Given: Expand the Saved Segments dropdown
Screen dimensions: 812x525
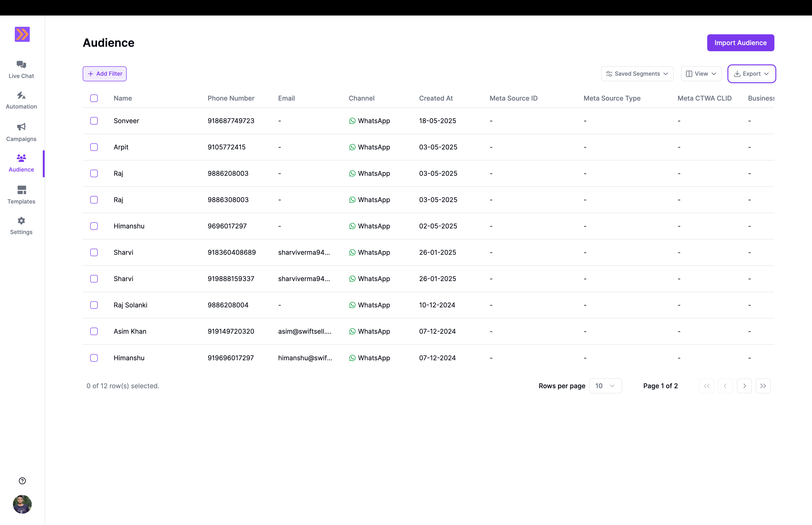Looking at the screenshot, I should coord(637,74).
